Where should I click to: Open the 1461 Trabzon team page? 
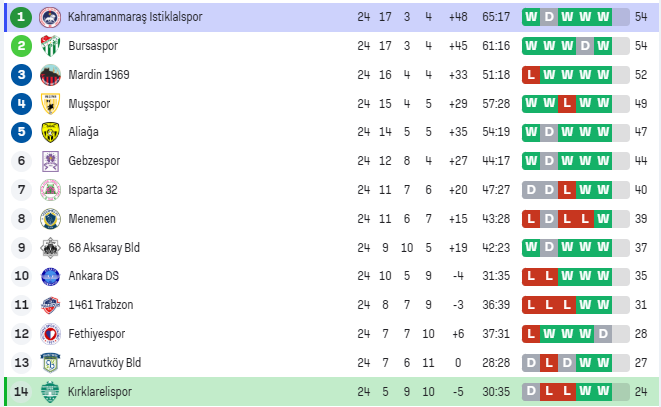coord(101,305)
